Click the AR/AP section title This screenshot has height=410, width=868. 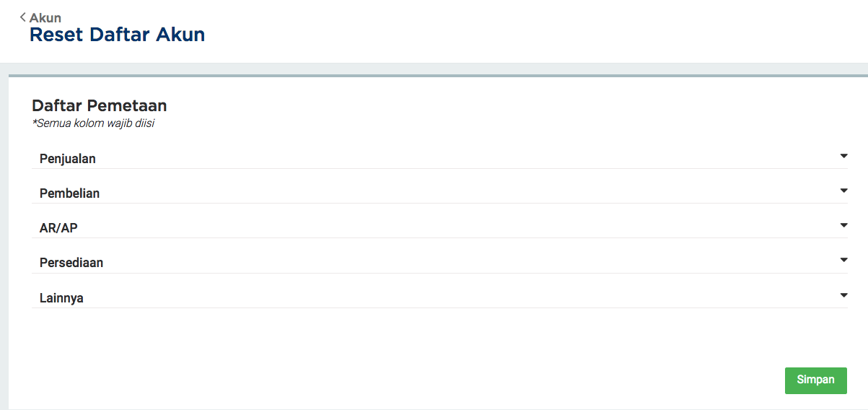(58, 228)
